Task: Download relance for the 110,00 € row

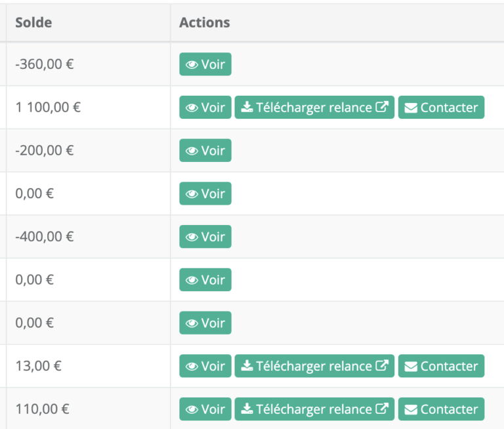Action: (314, 409)
